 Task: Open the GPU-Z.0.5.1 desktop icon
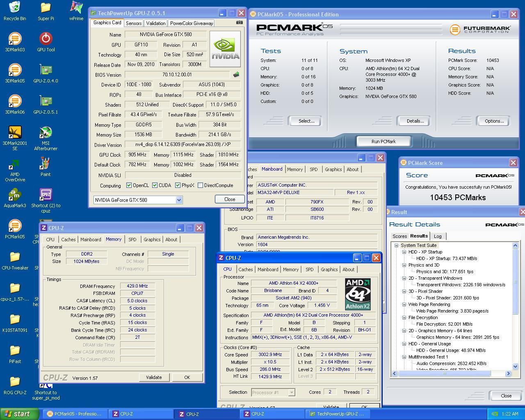click(x=46, y=105)
